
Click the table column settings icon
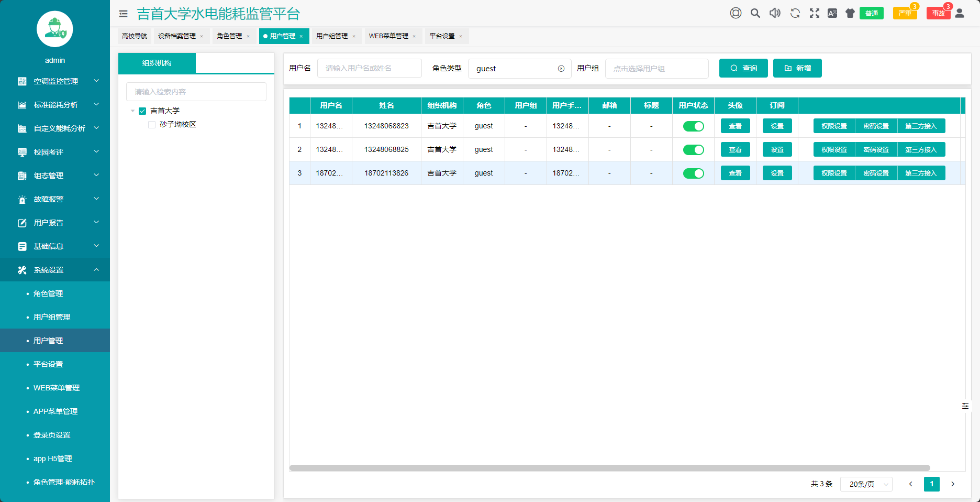(965, 406)
